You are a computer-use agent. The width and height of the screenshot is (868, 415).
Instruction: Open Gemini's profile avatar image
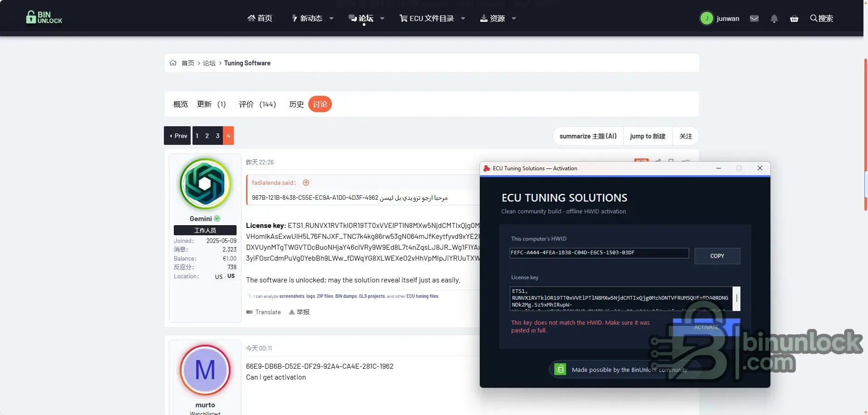(205, 184)
